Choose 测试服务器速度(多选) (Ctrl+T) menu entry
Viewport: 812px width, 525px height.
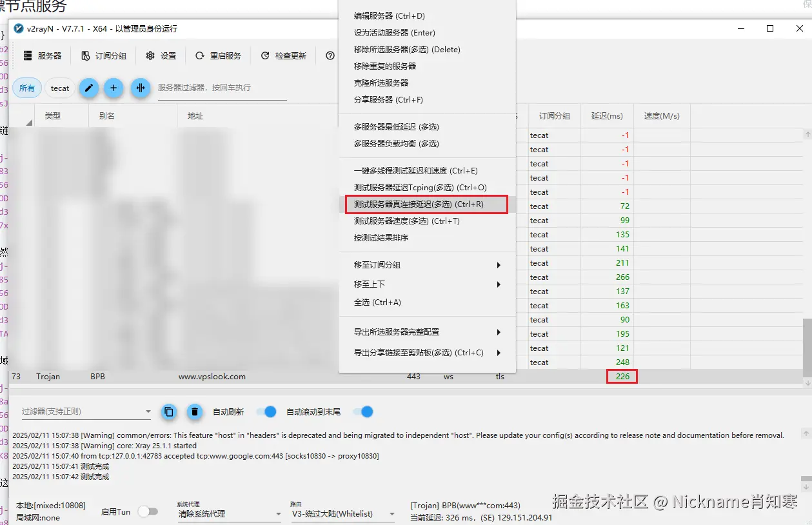coord(427,221)
